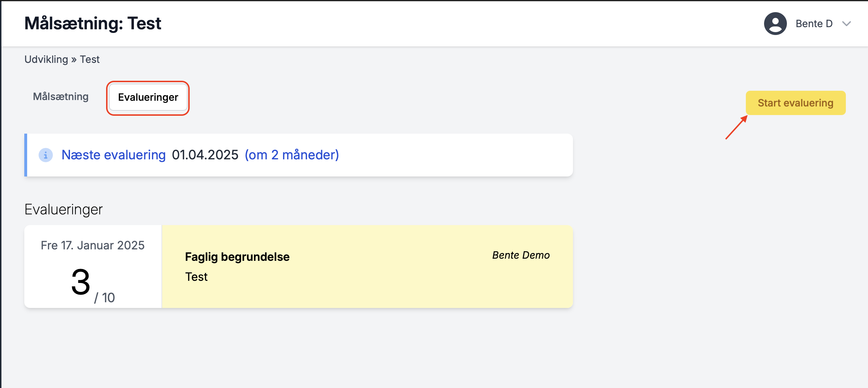Open the yellow evaluation note panel
The width and height of the screenshot is (868, 388).
(x=367, y=267)
